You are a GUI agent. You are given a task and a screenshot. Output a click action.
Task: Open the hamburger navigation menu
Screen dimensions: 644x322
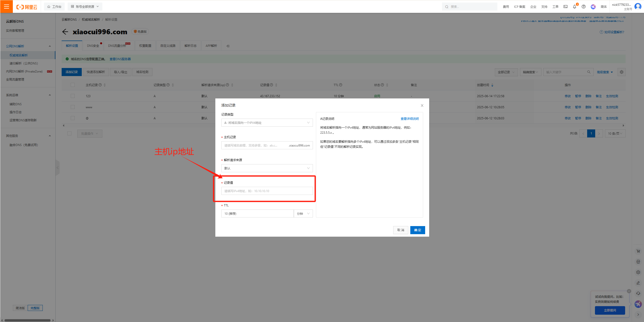pyautogui.click(x=6, y=7)
